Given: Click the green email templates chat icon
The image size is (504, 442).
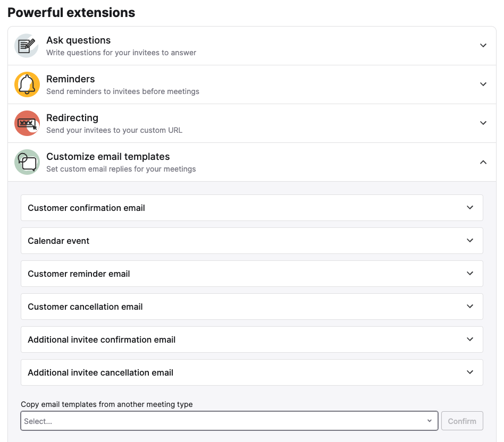Looking at the screenshot, I should [x=27, y=162].
